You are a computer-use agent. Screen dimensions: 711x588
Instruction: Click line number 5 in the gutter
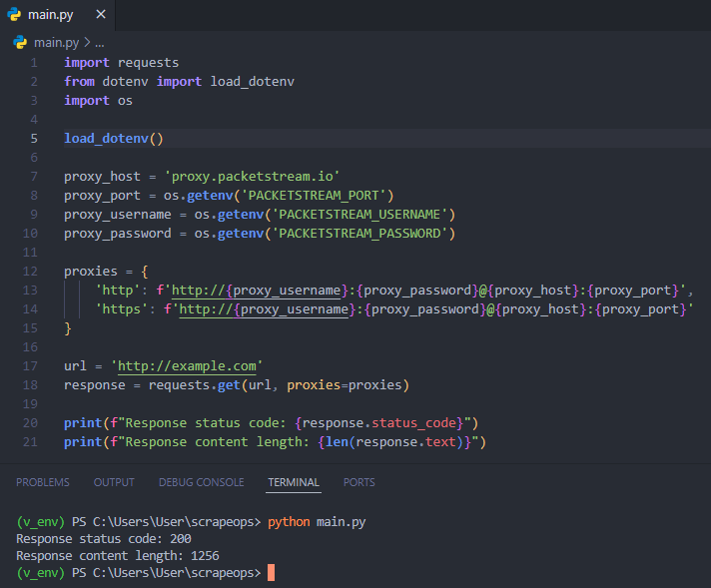(34, 139)
